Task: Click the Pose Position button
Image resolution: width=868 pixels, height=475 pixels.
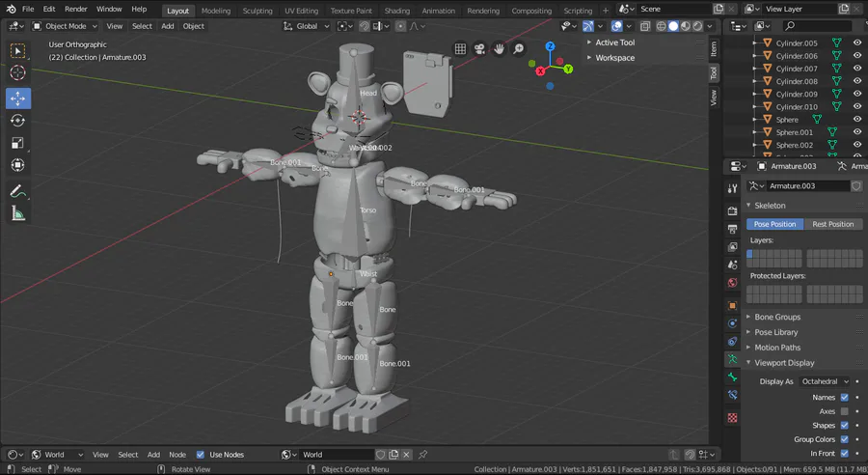Action: click(774, 224)
